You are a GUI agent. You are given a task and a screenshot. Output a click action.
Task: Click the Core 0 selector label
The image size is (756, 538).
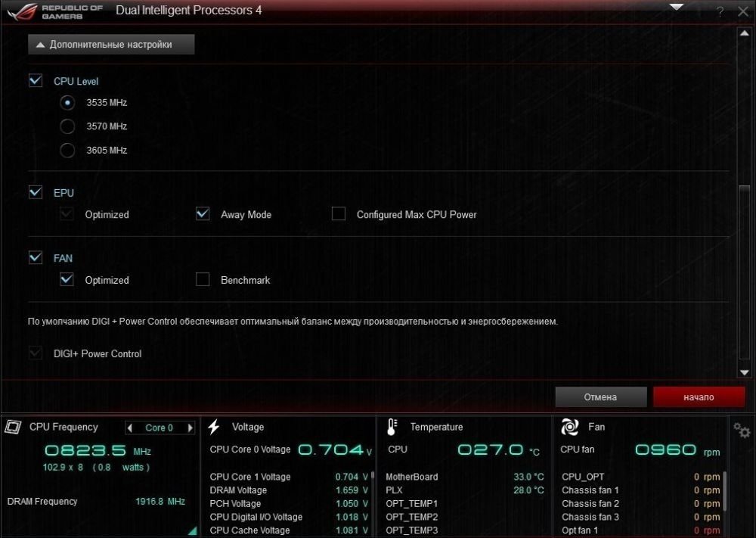tap(159, 428)
